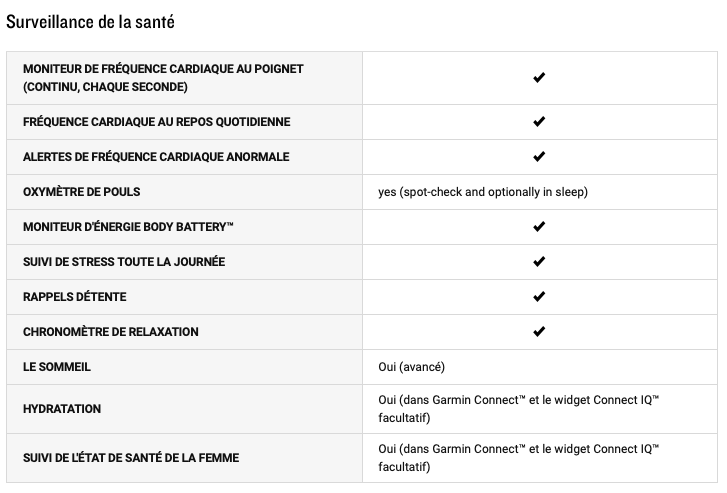Click the Moniteur d'énergie Body Battery label
This screenshot has height=493, width=727.
(128, 227)
